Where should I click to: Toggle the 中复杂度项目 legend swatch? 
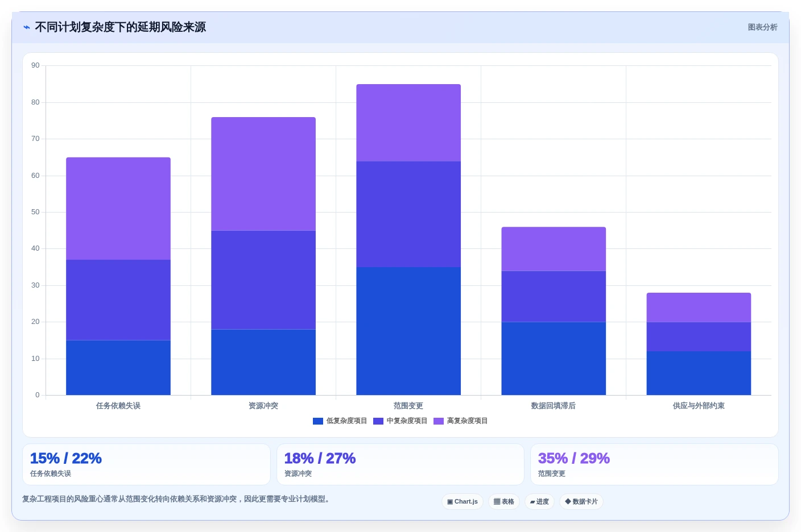pyautogui.click(x=378, y=421)
